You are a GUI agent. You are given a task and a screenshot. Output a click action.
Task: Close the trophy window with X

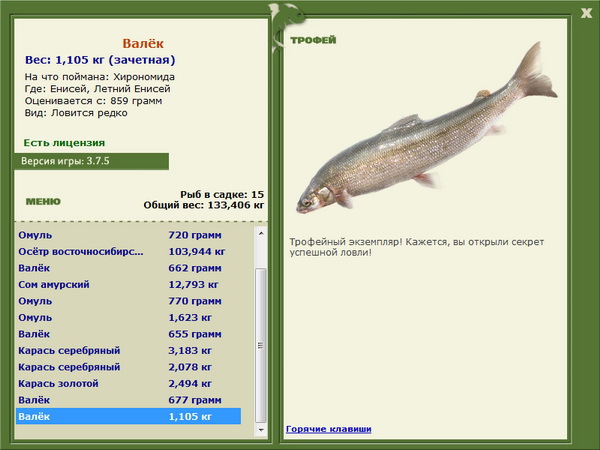(x=586, y=13)
